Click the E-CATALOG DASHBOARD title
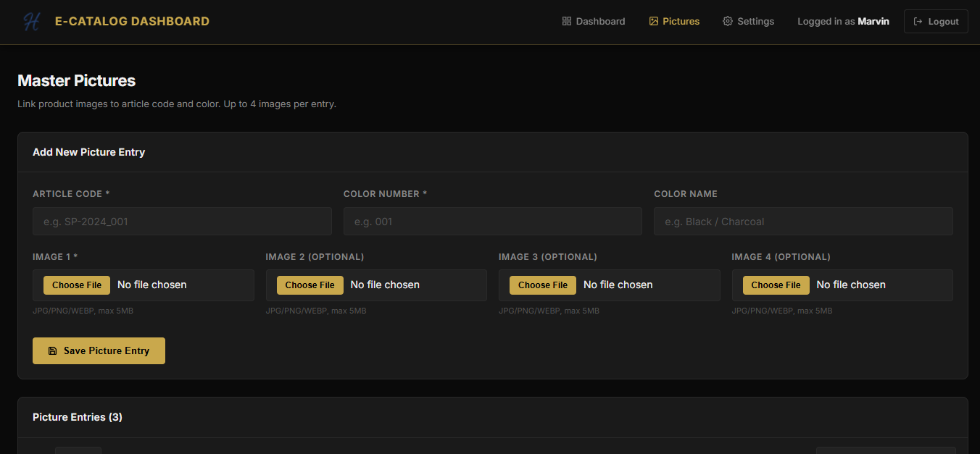The image size is (980, 454). [132, 22]
